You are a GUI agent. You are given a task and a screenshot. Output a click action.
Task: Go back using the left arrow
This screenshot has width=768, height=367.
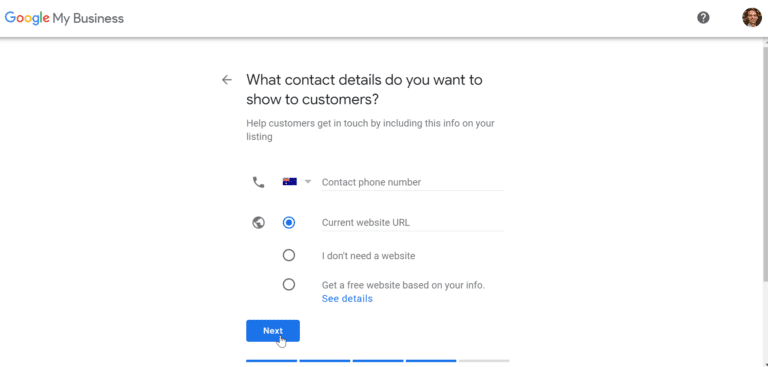click(x=226, y=80)
